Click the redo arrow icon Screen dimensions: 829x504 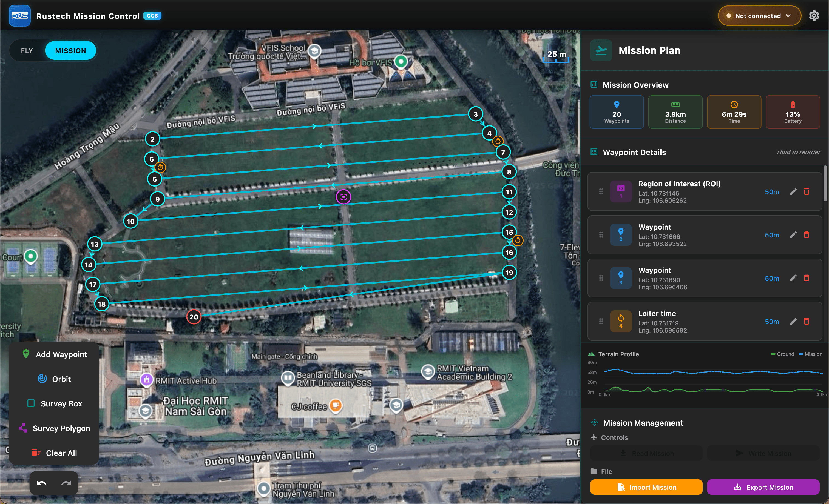click(x=66, y=483)
